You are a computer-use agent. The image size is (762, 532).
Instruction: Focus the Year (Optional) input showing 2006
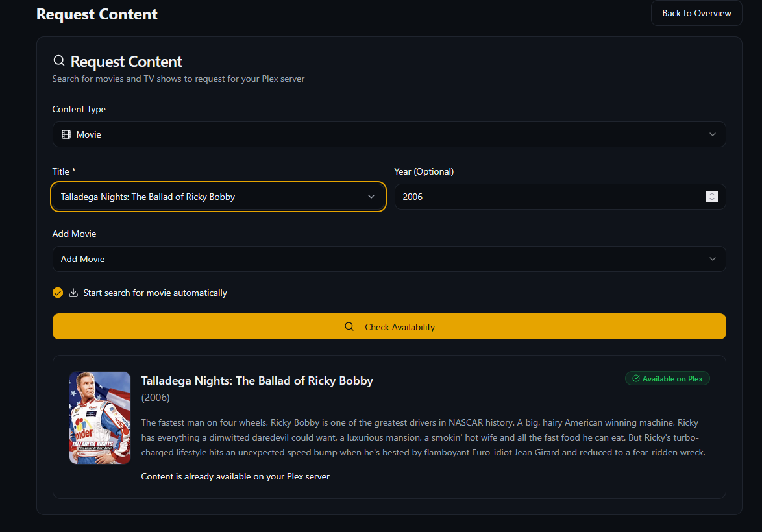[x=560, y=197]
